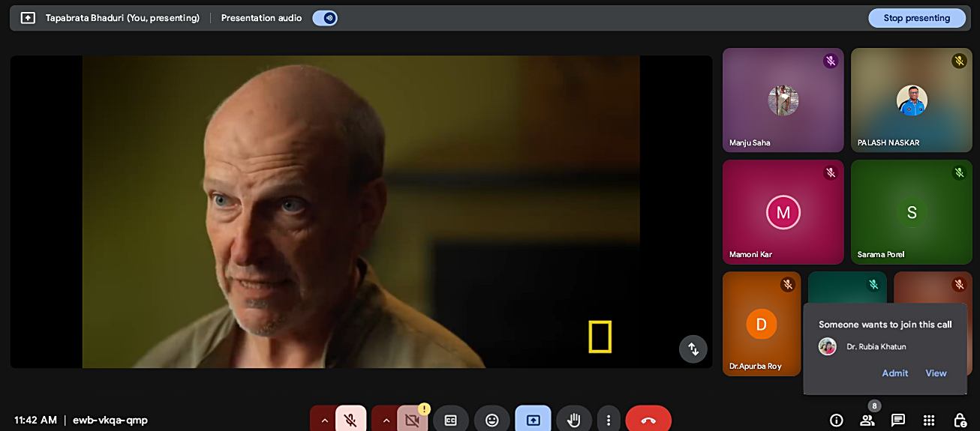The width and height of the screenshot is (980, 431).
Task: Toggle Presentation audio switch
Action: [x=325, y=18]
